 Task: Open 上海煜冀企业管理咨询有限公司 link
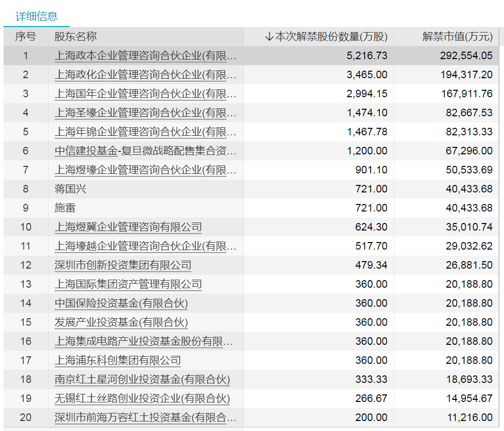tap(128, 227)
